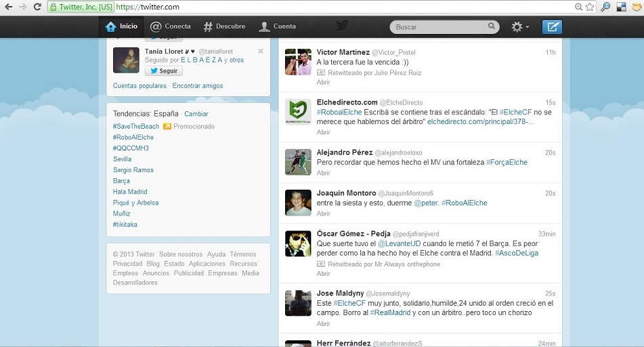The height and width of the screenshot is (347, 644).
Task: Open the @LevanteUD mention
Action: (x=400, y=244)
